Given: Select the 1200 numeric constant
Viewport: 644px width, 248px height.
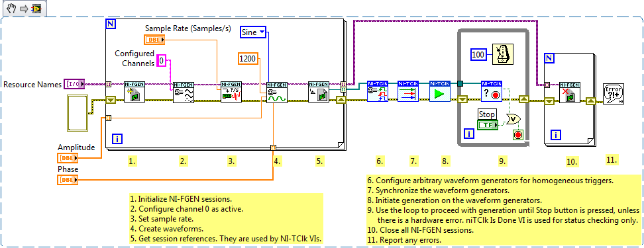Looking at the screenshot, I should point(248,60).
